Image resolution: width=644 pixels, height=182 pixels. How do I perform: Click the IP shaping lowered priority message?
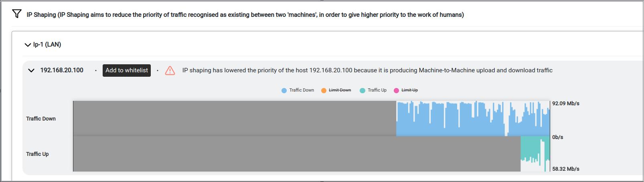(367, 70)
